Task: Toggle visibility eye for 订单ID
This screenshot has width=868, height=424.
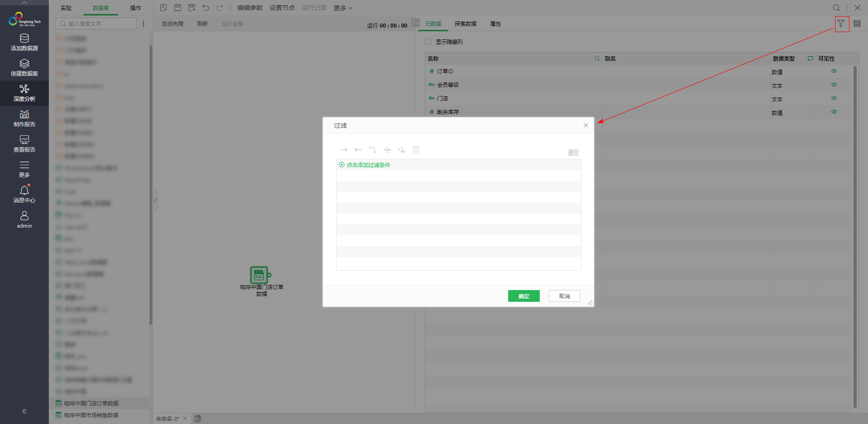Action: [834, 71]
